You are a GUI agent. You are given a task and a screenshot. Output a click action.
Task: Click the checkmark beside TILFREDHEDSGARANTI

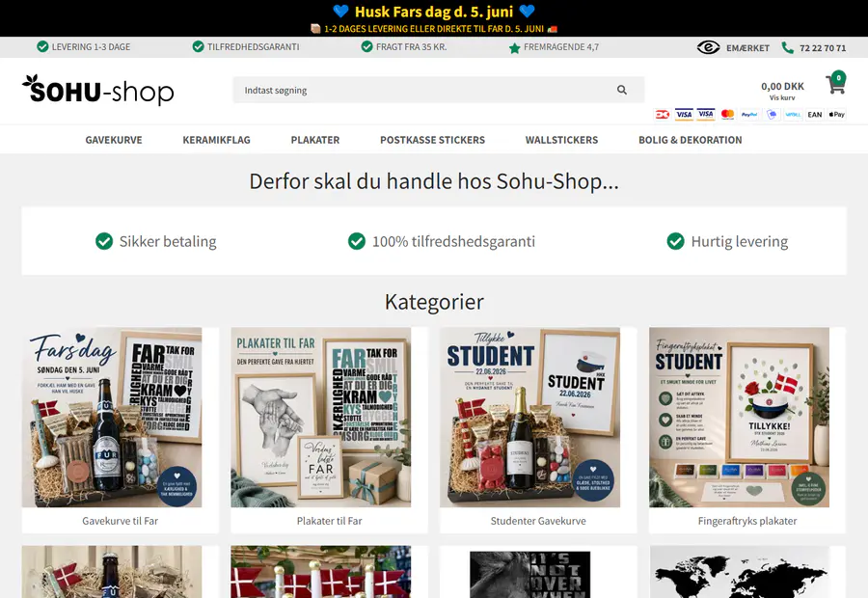pos(198,46)
